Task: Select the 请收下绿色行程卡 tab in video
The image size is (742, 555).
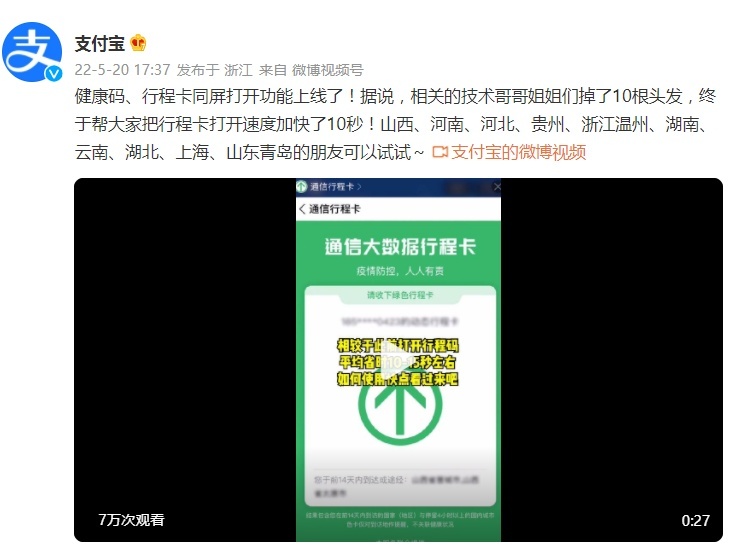Action: pos(400,295)
